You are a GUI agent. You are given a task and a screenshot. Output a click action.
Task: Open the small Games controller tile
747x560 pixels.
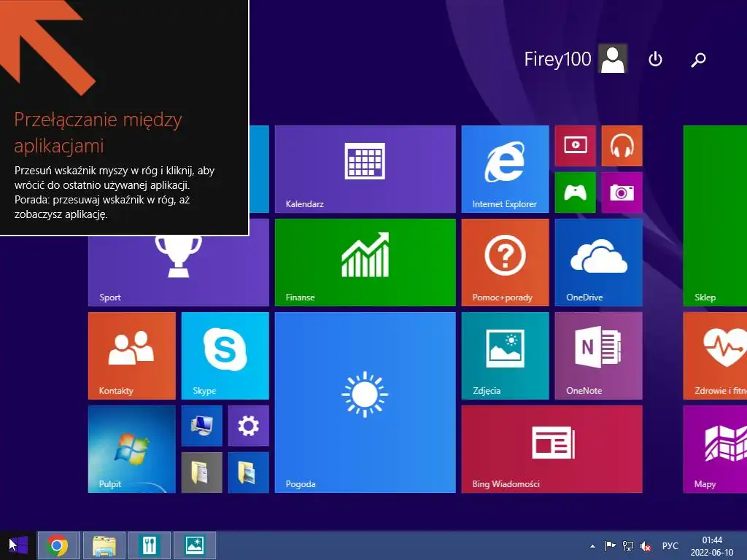pyautogui.click(x=575, y=192)
